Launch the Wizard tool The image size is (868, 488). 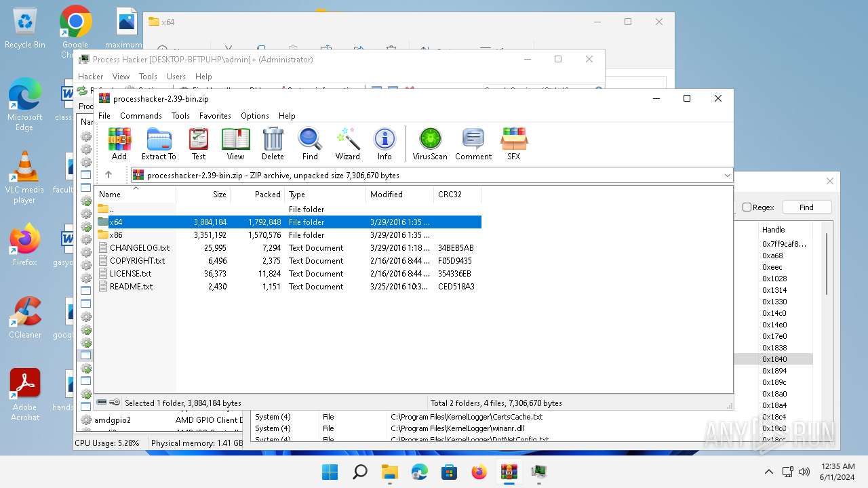[348, 144]
